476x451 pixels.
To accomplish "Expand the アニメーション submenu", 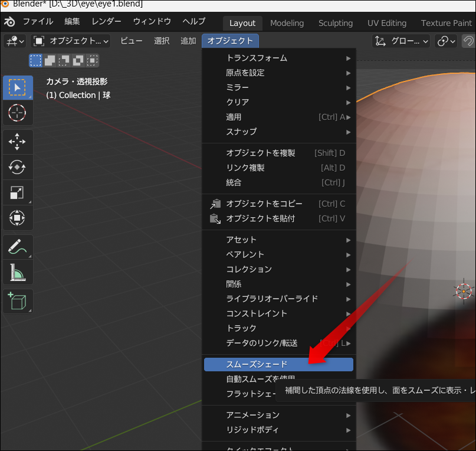I will click(x=278, y=415).
